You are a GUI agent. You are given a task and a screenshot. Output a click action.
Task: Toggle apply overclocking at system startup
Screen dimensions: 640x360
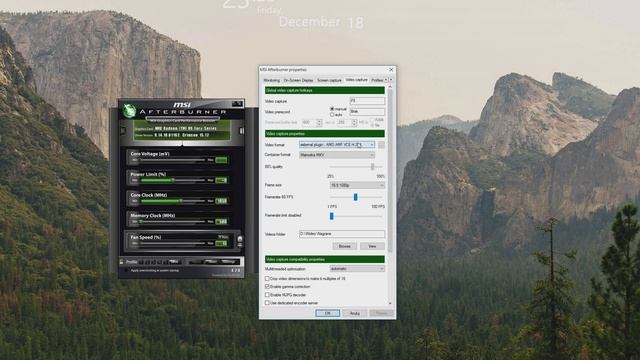(x=126, y=270)
